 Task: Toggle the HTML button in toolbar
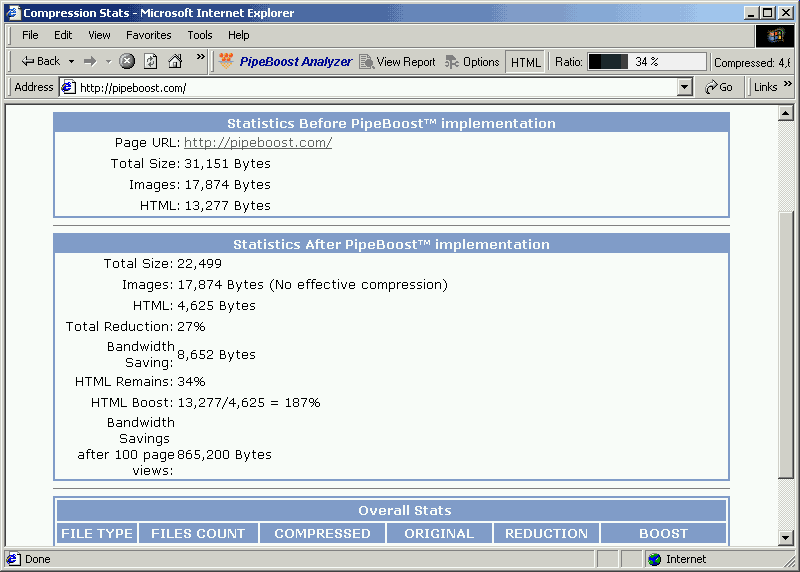[525, 62]
